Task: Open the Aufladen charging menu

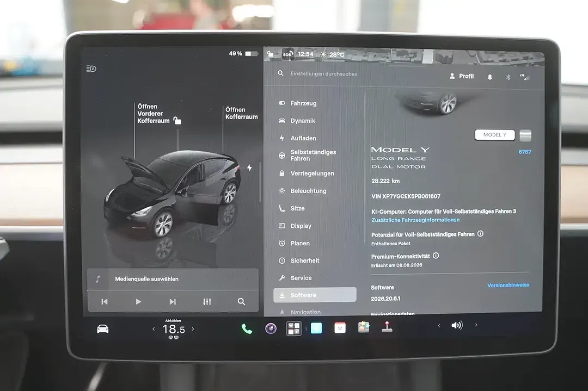Action: 298,138
